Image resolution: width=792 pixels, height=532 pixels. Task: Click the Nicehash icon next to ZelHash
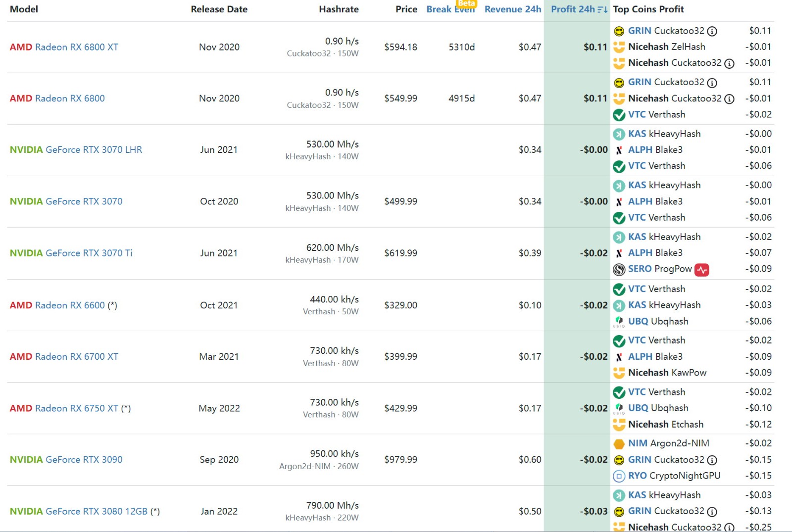pyautogui.click(x=619, y=47)
